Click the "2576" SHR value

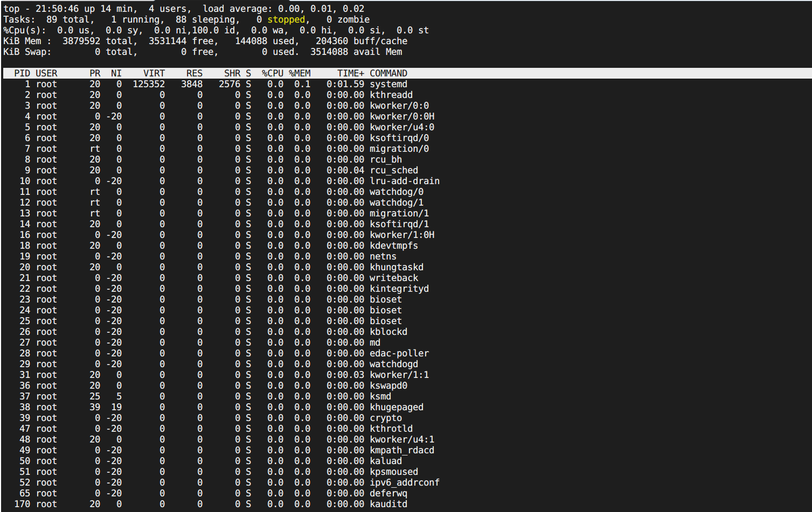(230, 84)
